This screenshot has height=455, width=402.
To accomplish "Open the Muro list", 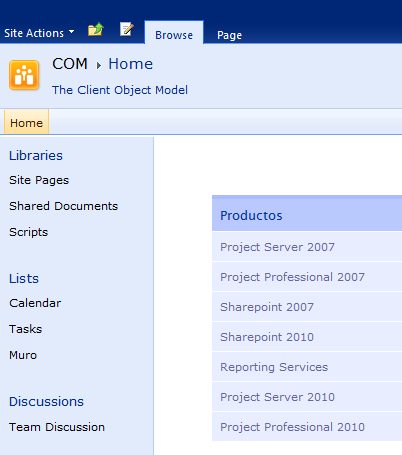I will point(23,355).
